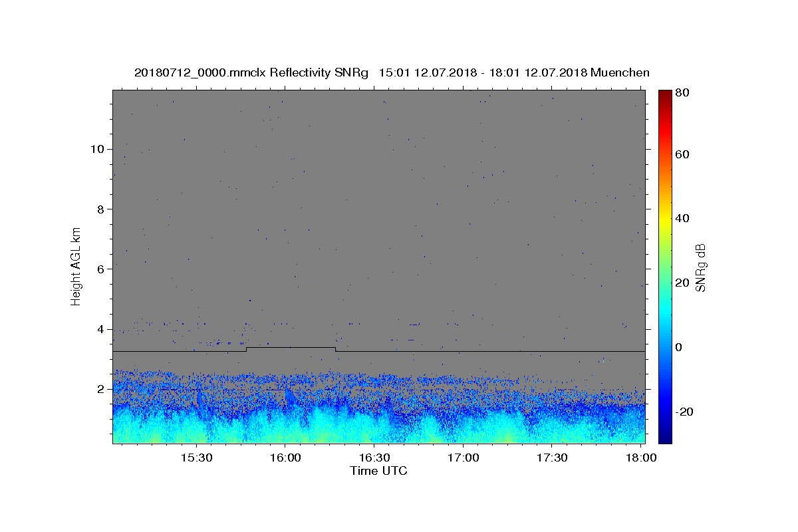Click the 17:30 time tick label

(x=551, y=458)
